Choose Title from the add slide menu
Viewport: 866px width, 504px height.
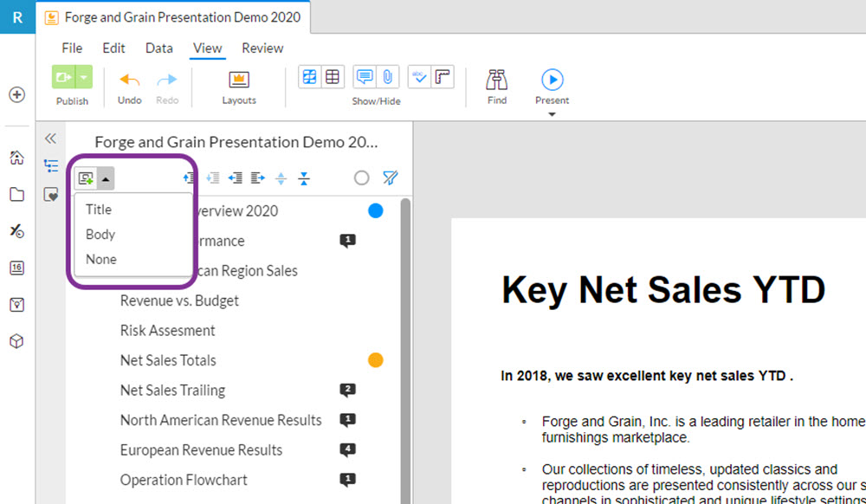pos(99,210)
